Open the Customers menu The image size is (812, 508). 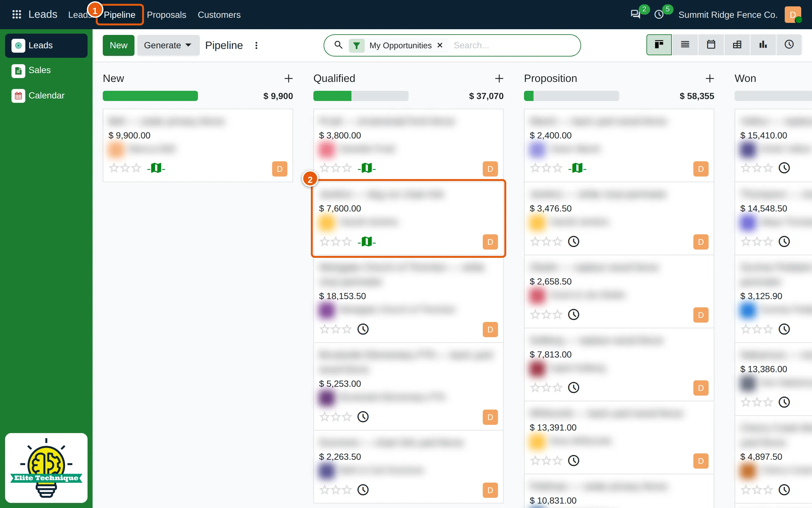click(219, 15)
